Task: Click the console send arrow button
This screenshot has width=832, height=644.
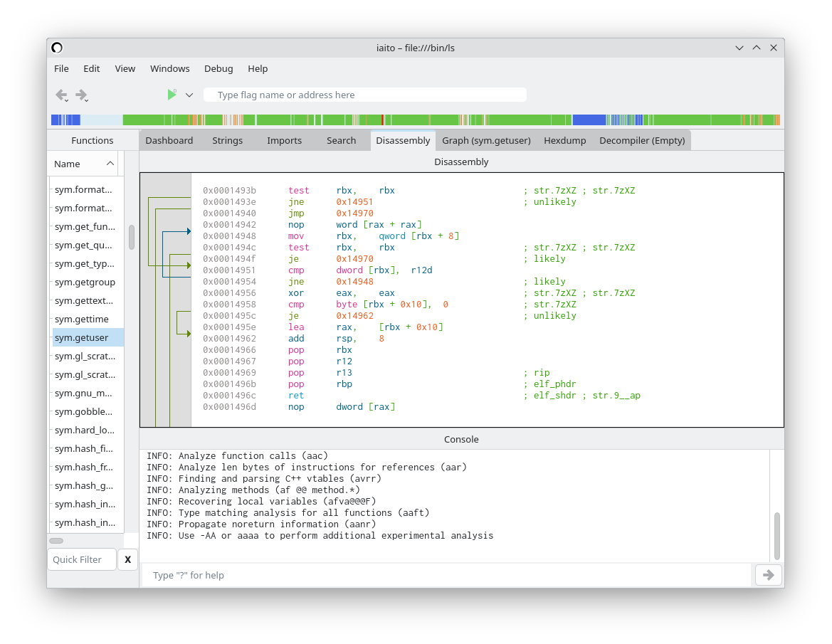Action: [768, 575]
